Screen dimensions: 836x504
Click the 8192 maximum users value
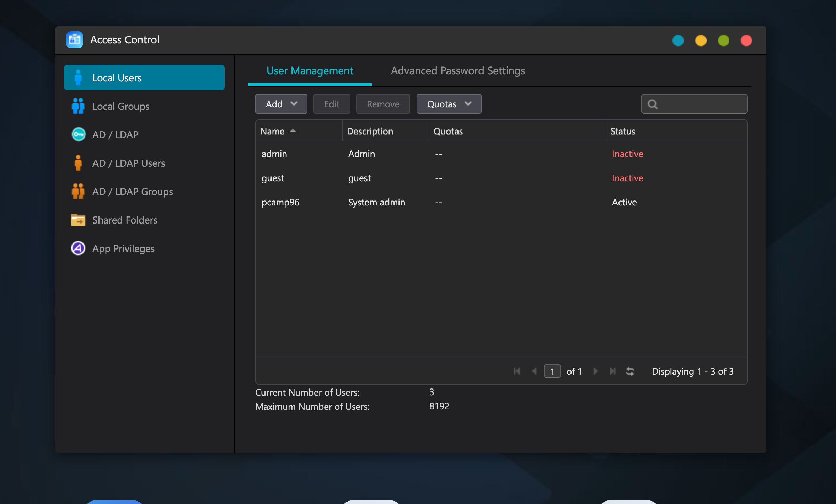[439, 406]
